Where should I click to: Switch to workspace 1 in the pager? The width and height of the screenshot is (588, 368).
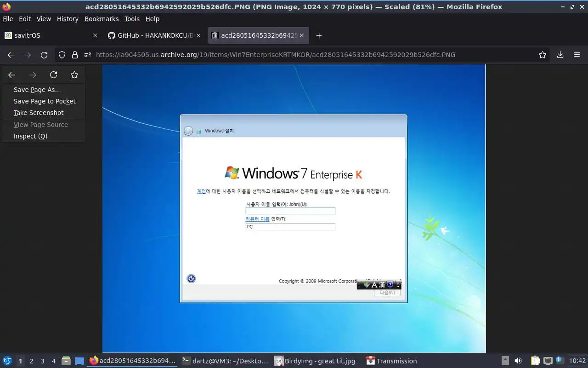(x=20, y=361)
